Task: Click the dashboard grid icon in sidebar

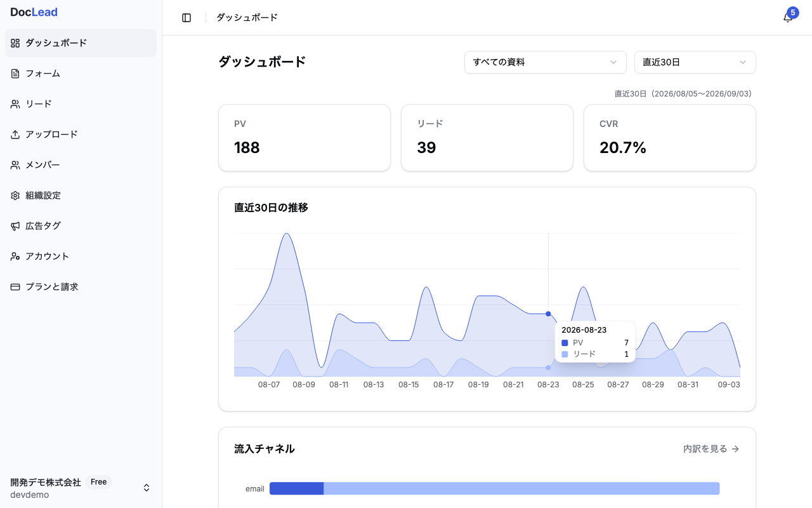Action: (15, 43)
